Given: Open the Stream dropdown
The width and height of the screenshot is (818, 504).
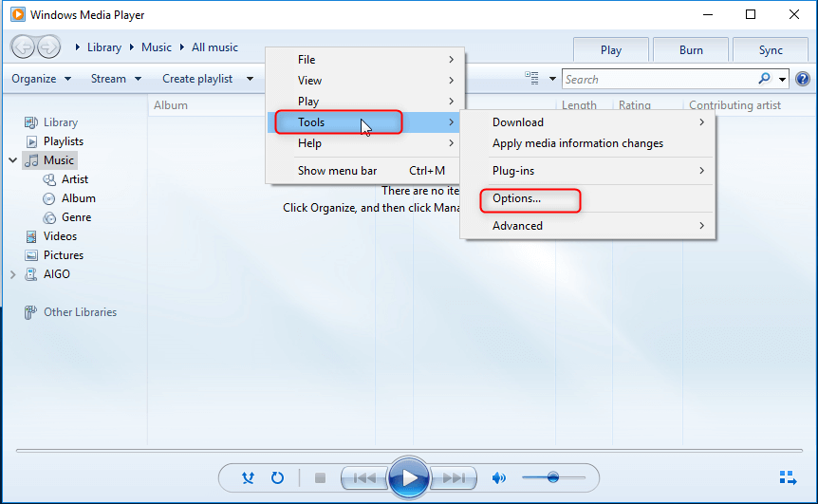Looking at the screenshot, I should point(116,79).
